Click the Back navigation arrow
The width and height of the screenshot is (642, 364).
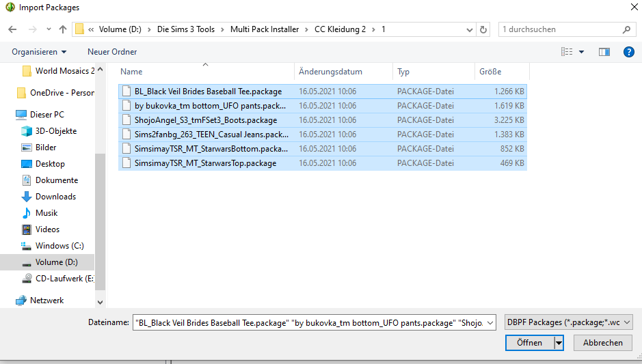[x=13, y=30]
